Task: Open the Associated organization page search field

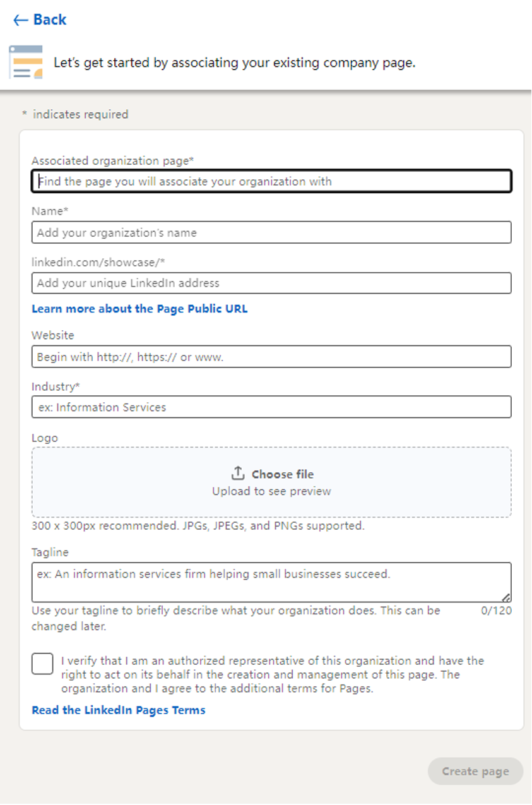Action: [x=271, y=182]
